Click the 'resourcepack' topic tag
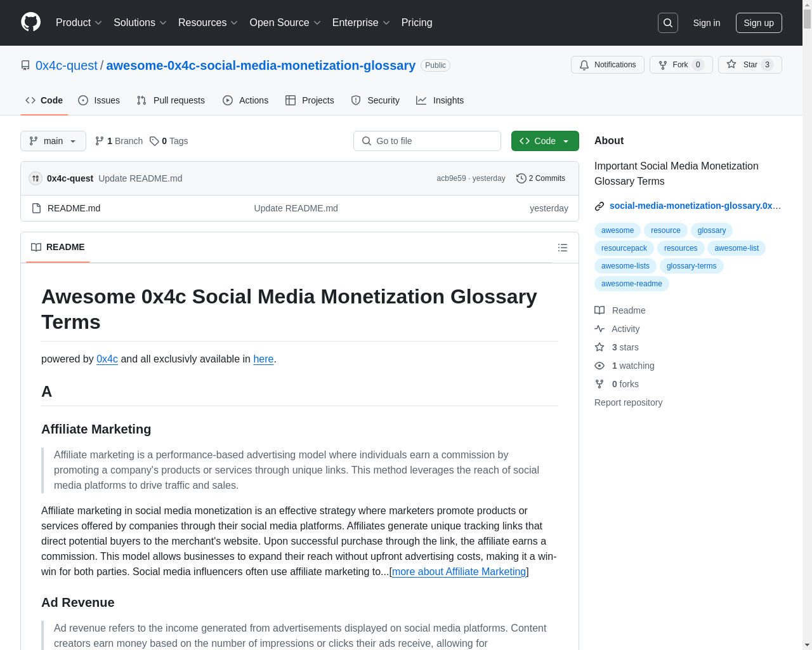Image resolution: width=812 pixels, height=650 pixels. tap(624, 248)
